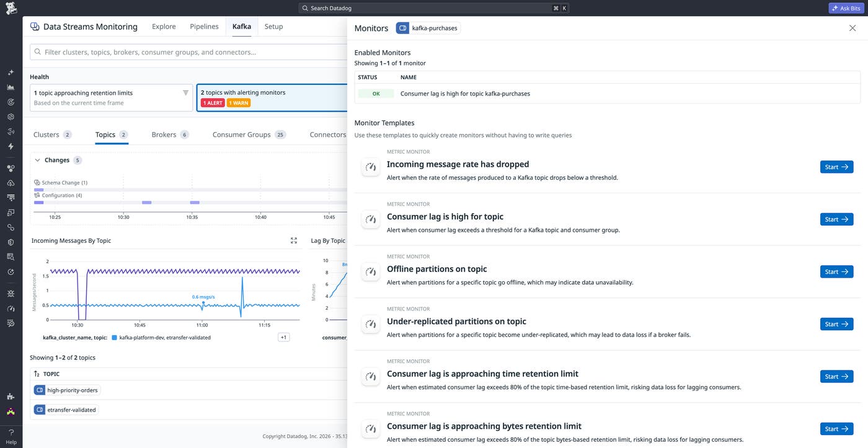
Task: Open the high-priority-orders topic row
Action: tap(188, 390)
